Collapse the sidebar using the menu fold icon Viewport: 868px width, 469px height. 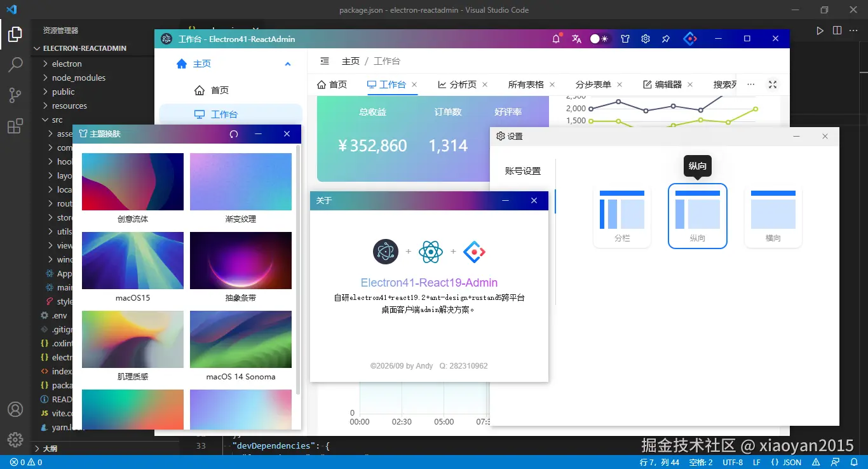coord(325,61)
